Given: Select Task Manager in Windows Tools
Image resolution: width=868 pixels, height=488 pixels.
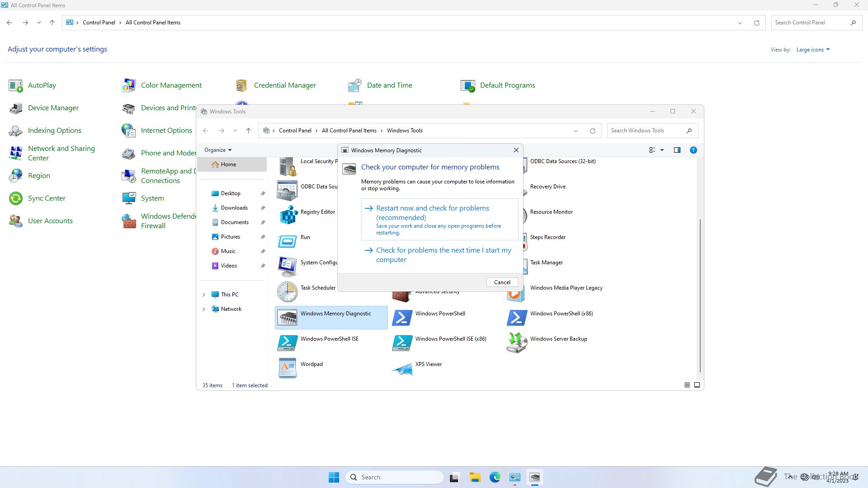Looking at the screenshot, I should coord(546,263).
